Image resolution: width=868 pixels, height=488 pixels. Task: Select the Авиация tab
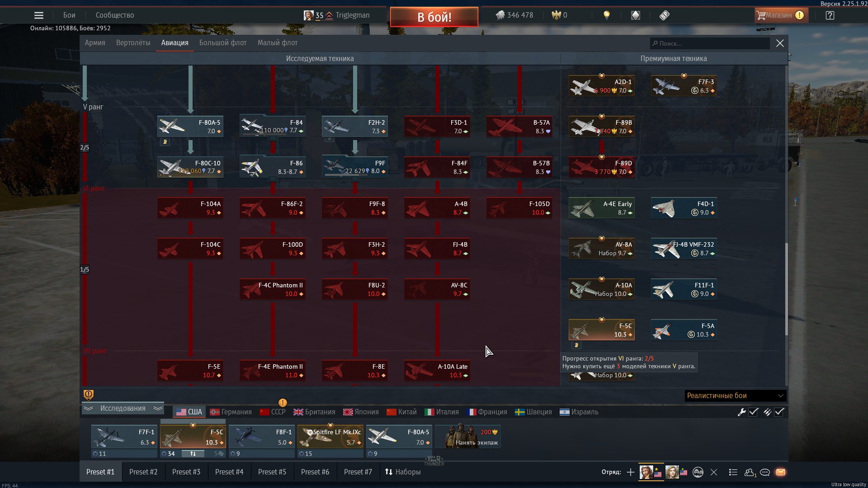175,43
